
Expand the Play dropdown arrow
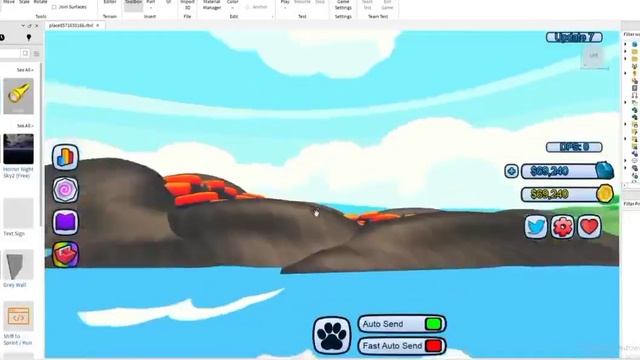click(285, 8)
